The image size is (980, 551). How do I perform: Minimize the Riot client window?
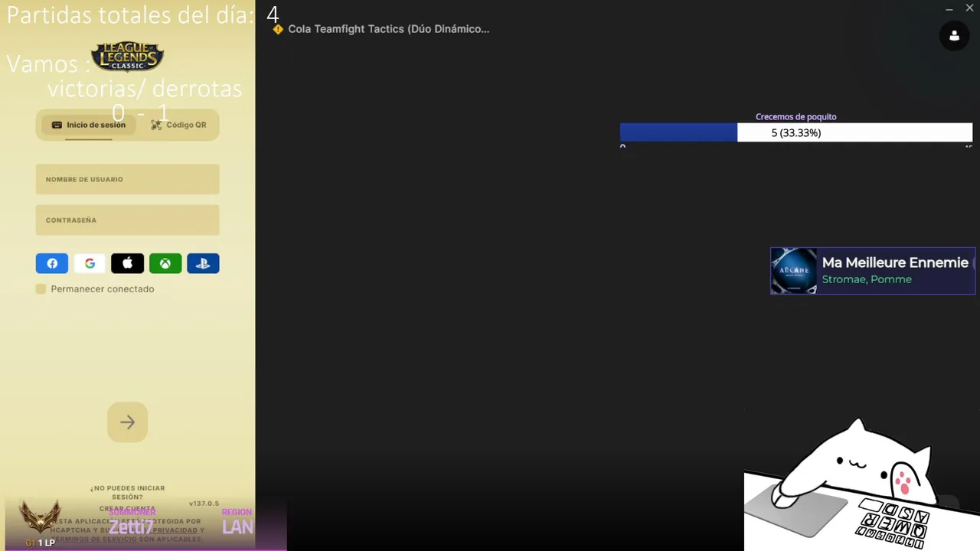tap(949, 8)
